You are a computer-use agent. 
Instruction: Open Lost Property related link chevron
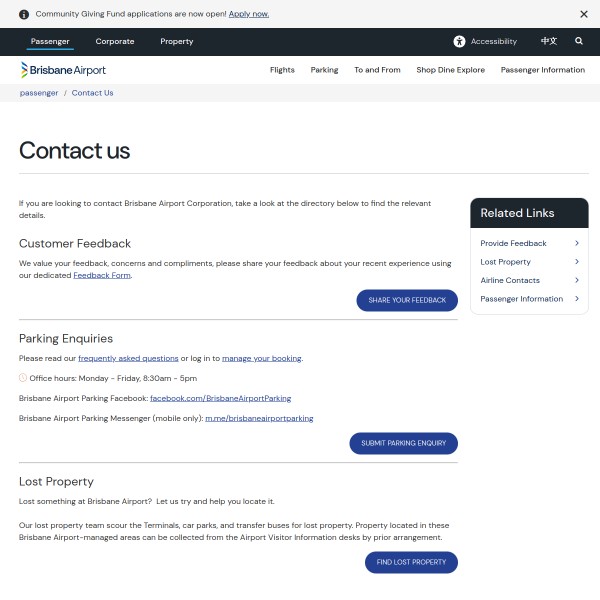577,262
